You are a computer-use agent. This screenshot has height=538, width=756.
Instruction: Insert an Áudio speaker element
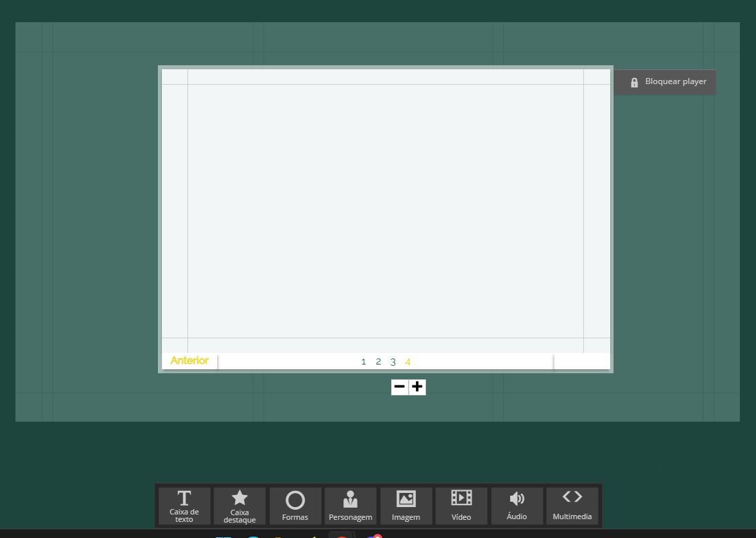point(517,506)
